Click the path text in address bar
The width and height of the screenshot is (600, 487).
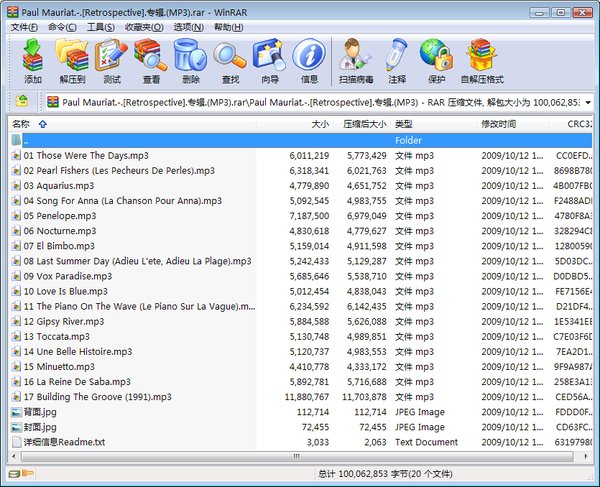pyautogui.click(x=321, y=102)
